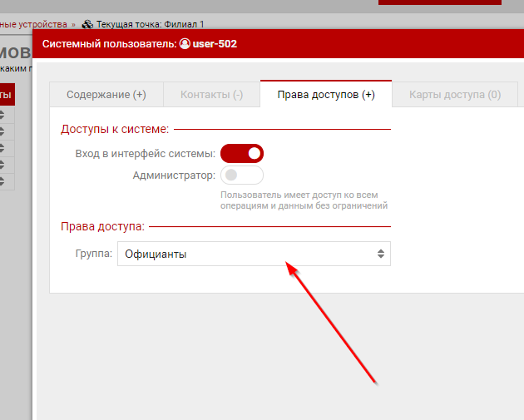The width and height of the screenshot is (524, 420).
Task: Click the current point icon in breadcrumb
Action: click(87, 25)
